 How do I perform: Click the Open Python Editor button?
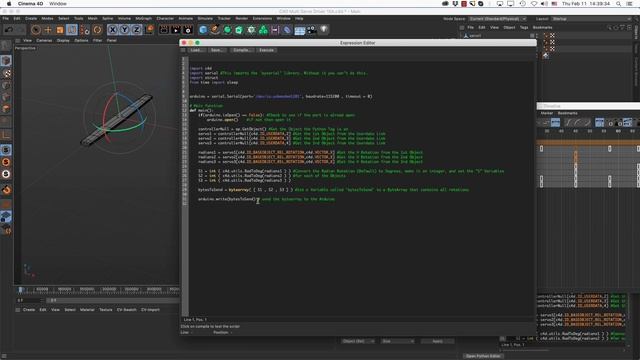[483, 356]
